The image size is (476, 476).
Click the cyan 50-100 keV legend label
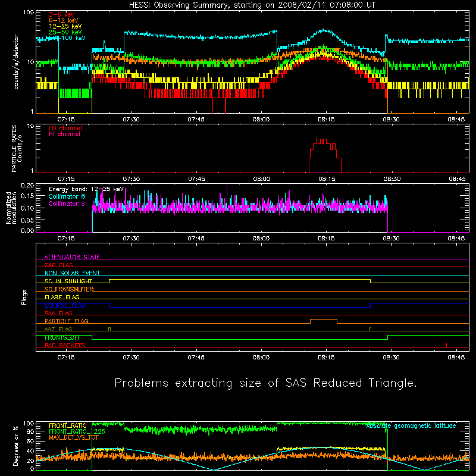(67, 38)
